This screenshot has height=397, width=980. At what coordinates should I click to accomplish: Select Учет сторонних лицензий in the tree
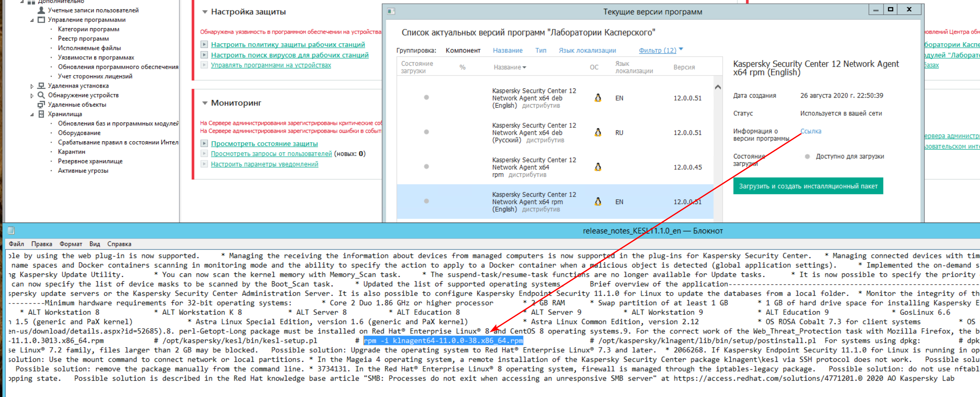(95, 76)
